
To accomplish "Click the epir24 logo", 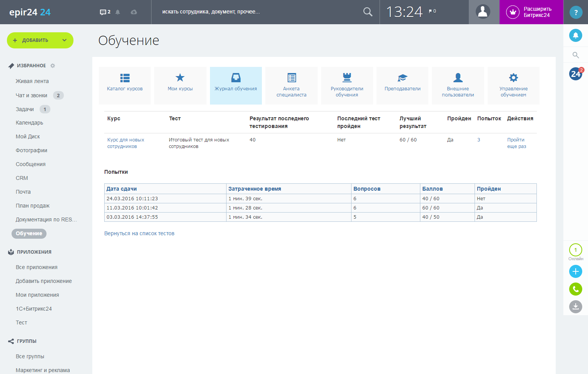I will [x=30, y=12].
